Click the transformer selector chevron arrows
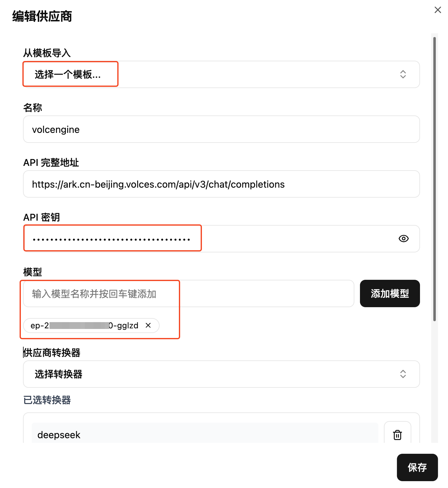The height and width of the screenshot is (488, 448). (x=403, y=374)
